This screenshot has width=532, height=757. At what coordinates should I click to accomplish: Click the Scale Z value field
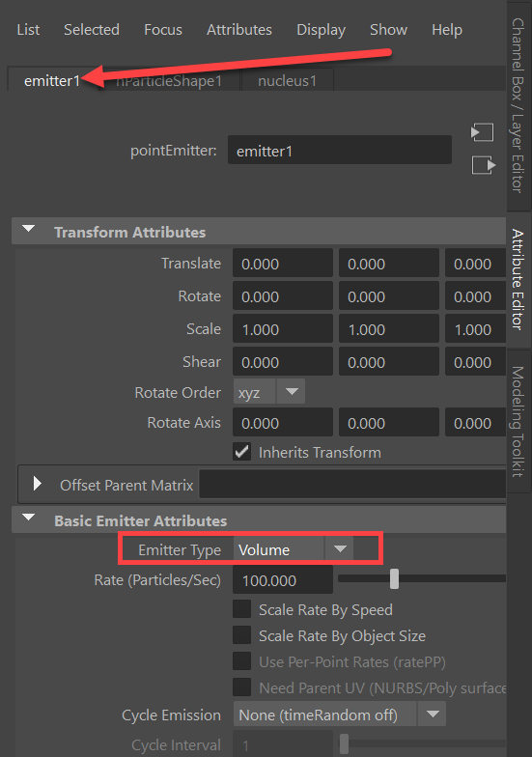(475, 328)
